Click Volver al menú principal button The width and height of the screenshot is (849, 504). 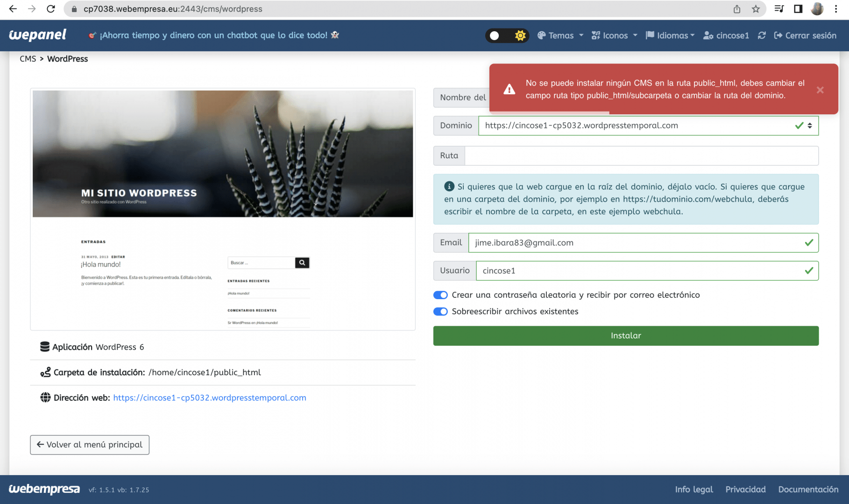(x=90, y=445)
